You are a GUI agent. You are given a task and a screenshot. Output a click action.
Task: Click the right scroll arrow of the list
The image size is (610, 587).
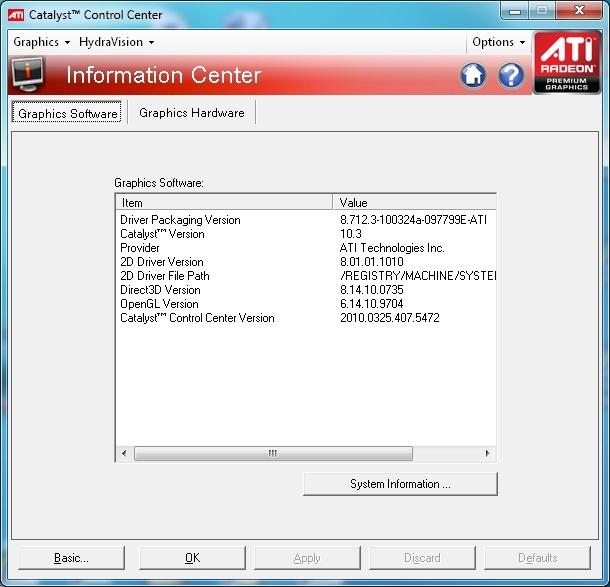[x=487, y=453]
